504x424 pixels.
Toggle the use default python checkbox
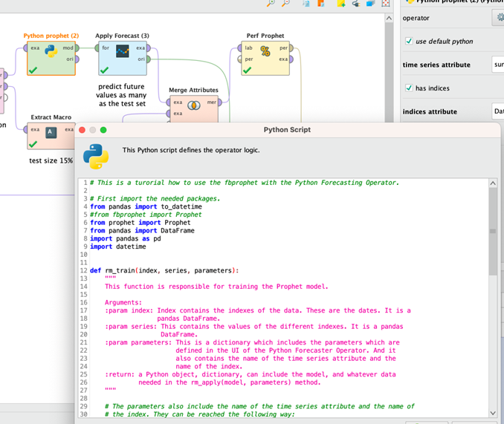(409, 41)
